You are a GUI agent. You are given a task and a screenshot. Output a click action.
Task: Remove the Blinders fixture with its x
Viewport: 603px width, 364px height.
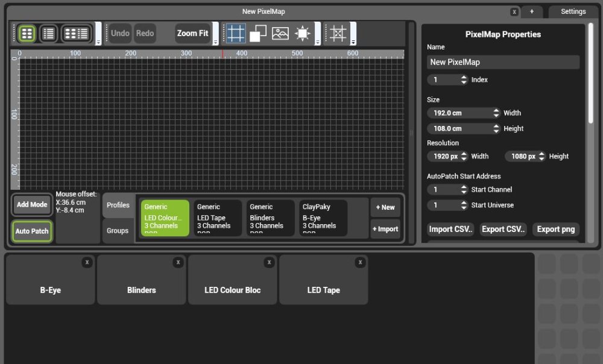coord(178,262)
